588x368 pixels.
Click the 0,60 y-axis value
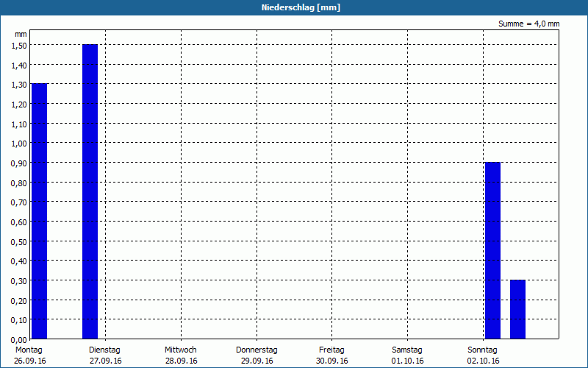[x=19, y=222]
